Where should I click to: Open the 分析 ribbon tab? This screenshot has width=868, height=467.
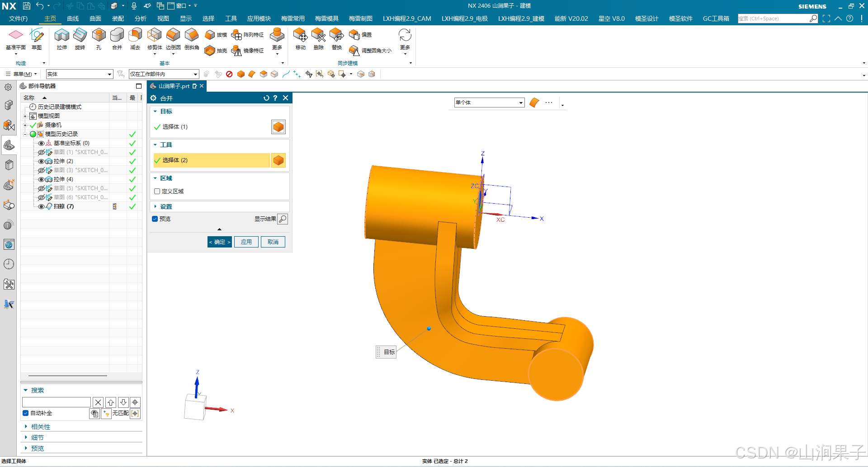[x=141, y=19]
